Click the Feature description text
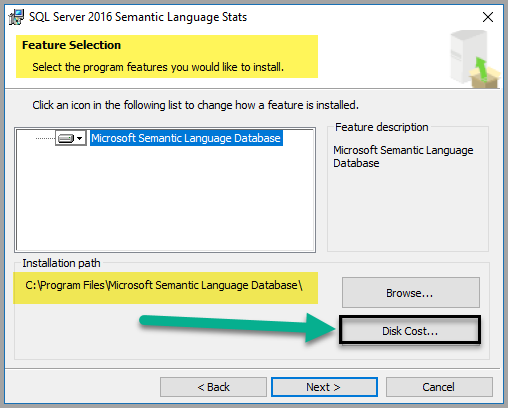The image size is (508, 408). [403, 157]
